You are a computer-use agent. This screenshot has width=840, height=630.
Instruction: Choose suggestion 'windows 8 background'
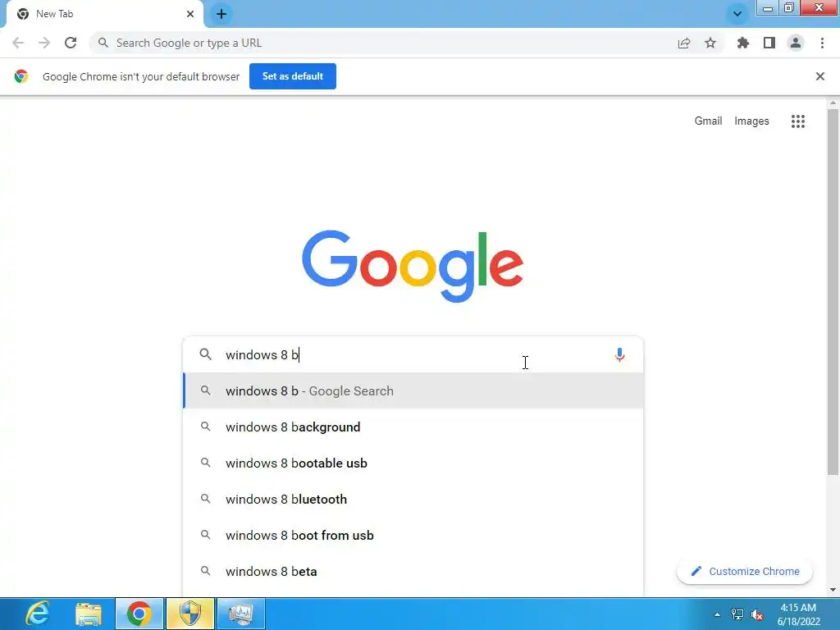point(413,427)
